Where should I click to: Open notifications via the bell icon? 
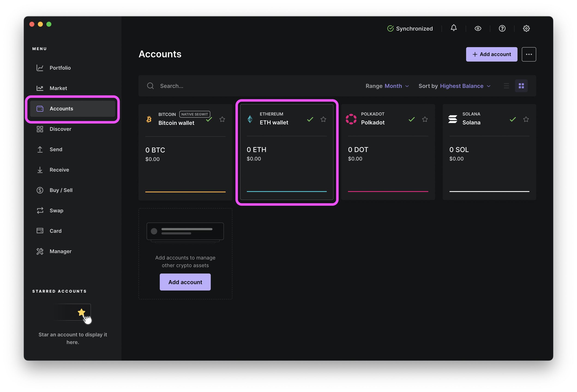[x=454, y=28]
